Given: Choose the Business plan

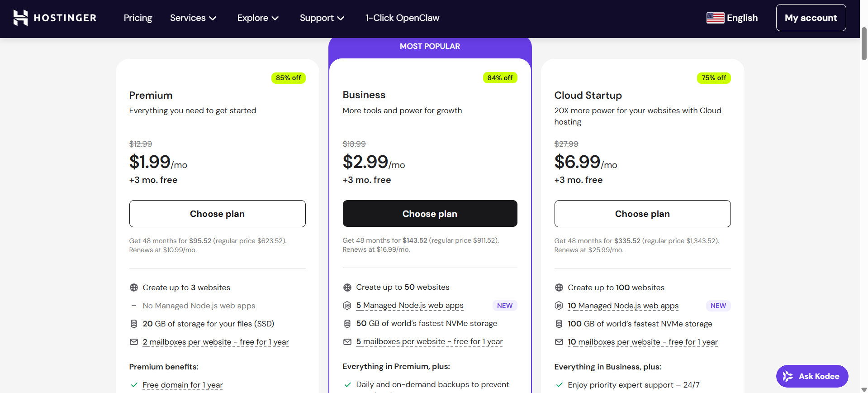Looking at the screenshot, I should point(430,213).
